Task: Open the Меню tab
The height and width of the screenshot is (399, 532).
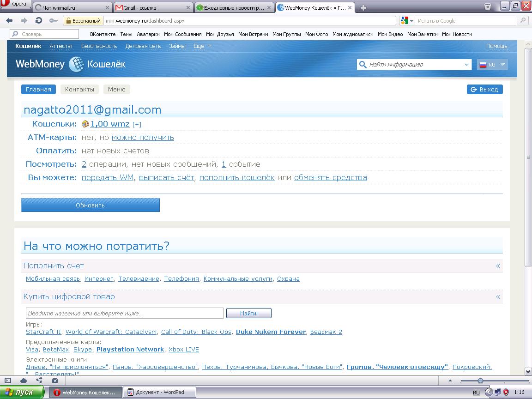Action: (x=117, y=89)
